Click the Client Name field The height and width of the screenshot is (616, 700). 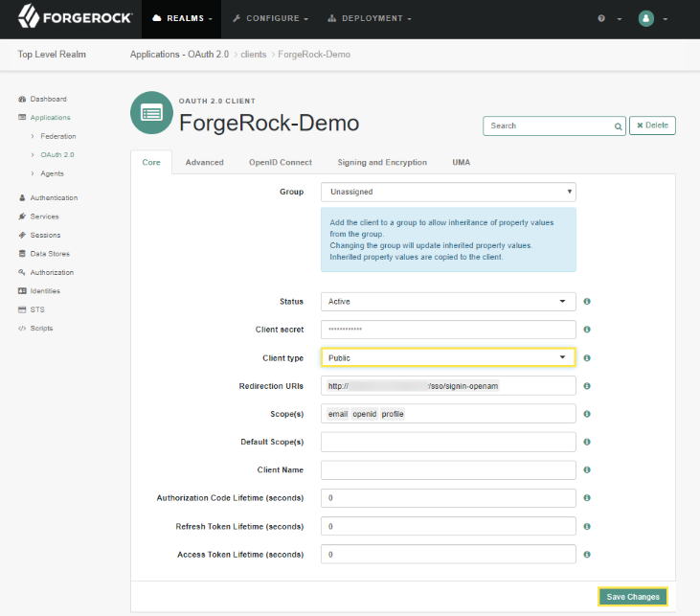(x=448, y=470)
